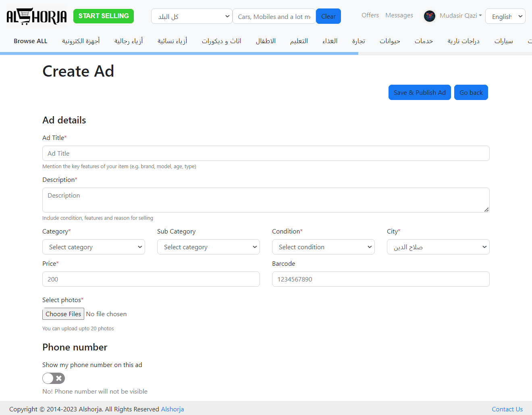The height and width of the screenshot is (415, 532).
Task: Open the Sub Category dropdown
Action: coord(208,247)
